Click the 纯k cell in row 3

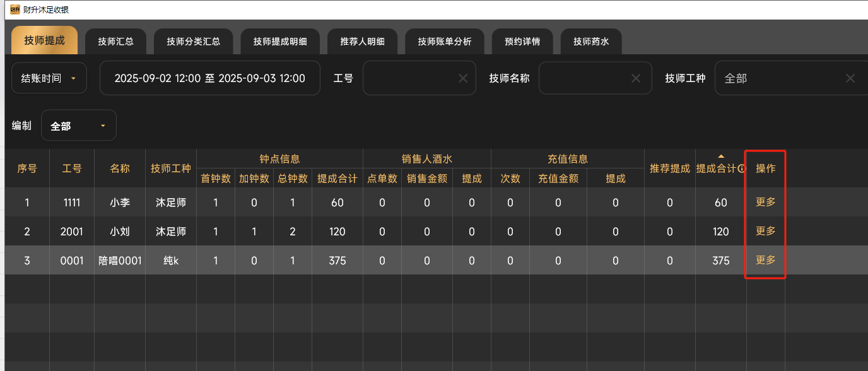coord(171,261)
